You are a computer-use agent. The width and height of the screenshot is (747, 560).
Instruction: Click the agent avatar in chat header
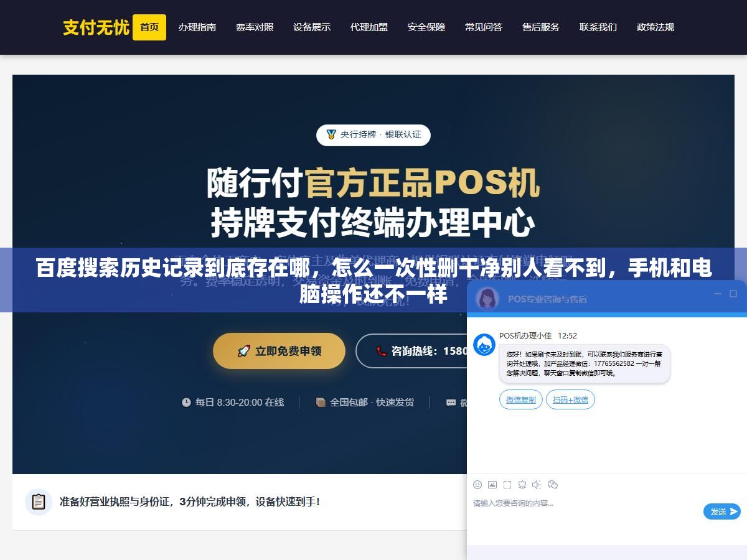pos(487,299)
